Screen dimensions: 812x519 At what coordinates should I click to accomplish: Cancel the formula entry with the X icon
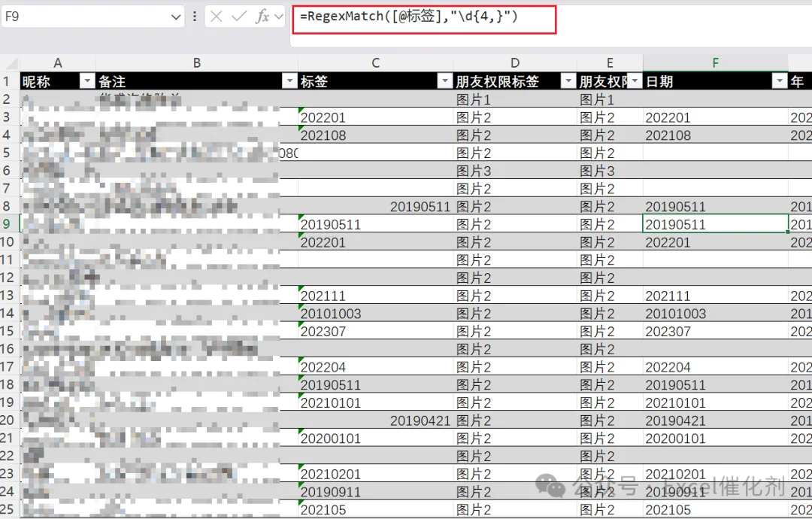click(217, 17)
